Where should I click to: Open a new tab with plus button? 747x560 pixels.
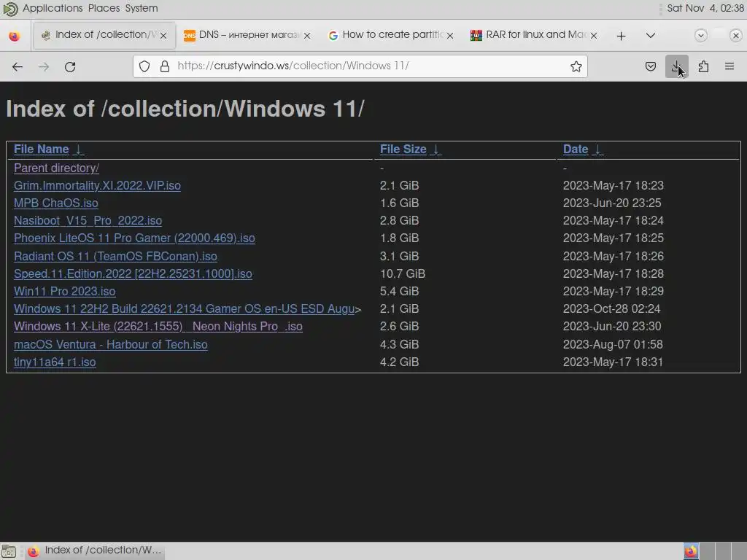[x=621, y=36]
